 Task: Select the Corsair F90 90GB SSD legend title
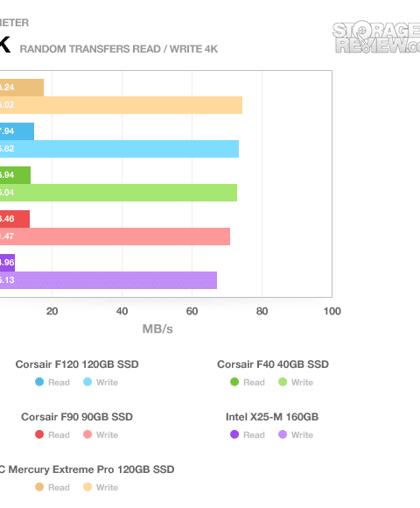(77, 417)
